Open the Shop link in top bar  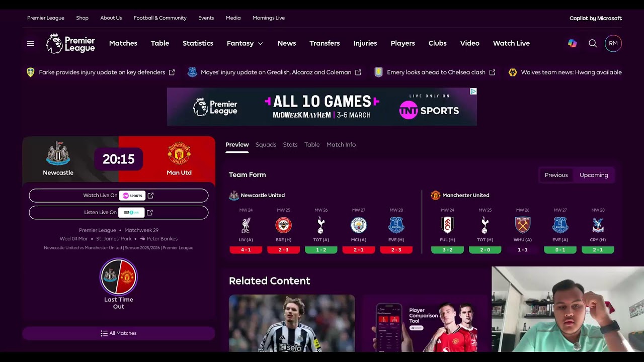coord(83,18)
